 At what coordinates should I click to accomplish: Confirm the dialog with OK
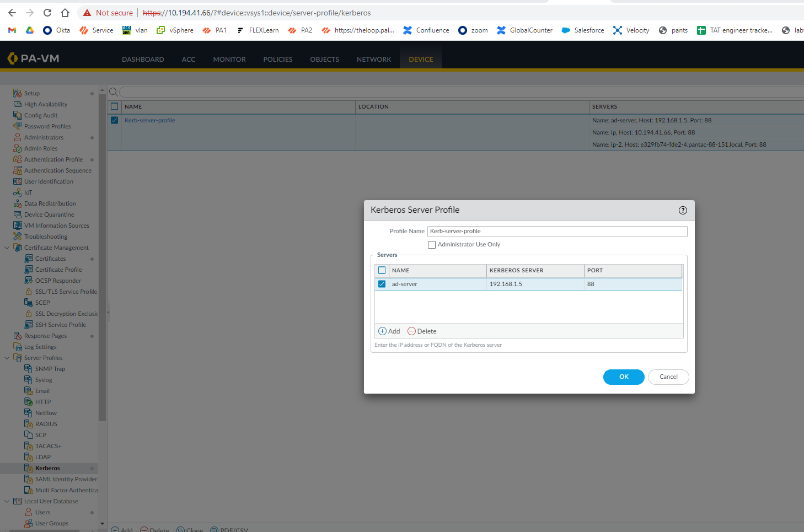coord(624,377)
